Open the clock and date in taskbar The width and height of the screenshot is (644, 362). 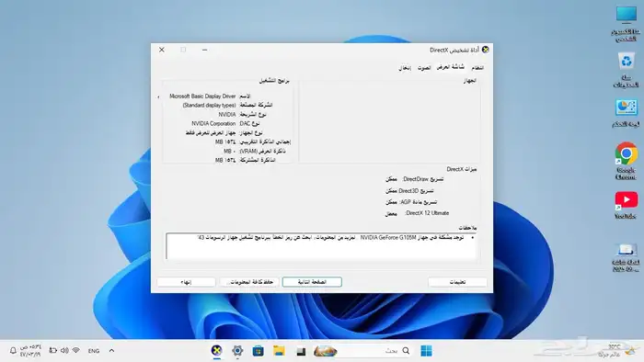[x=30, y=351]
